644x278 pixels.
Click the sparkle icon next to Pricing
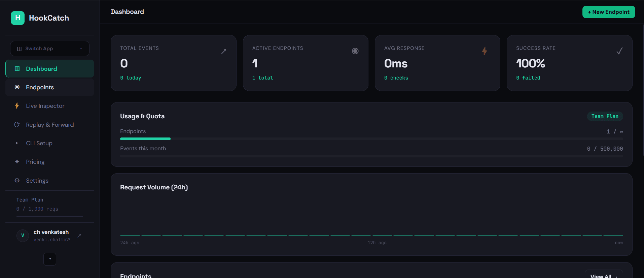17,162
